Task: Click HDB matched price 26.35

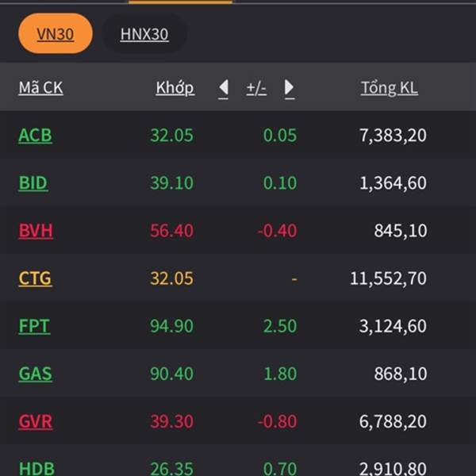Action: pos(172,468)
